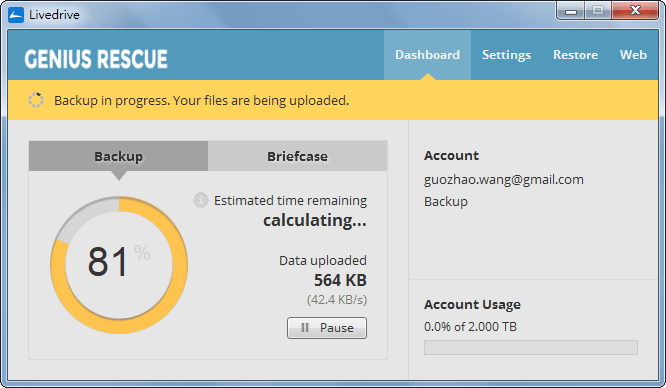
Task: Click the '564 KB' data uploaded value
Action: tap(340, 280)
